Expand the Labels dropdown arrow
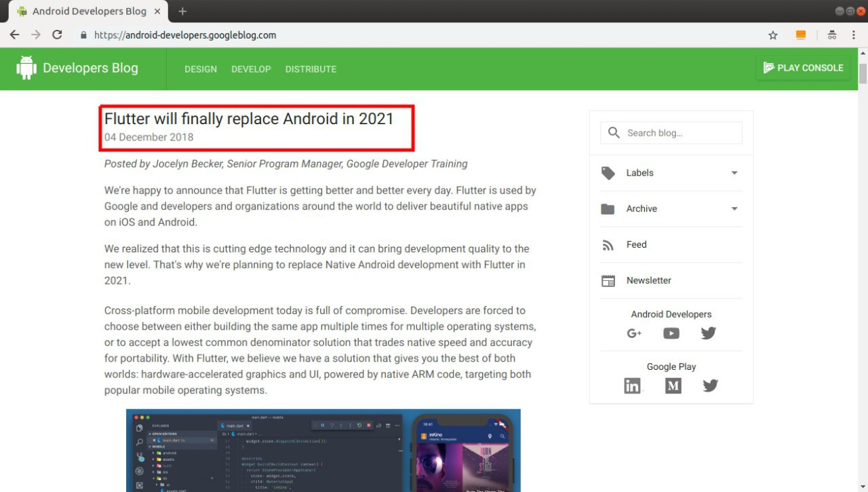This screenshot has height=492, width=868. point(734,173)
